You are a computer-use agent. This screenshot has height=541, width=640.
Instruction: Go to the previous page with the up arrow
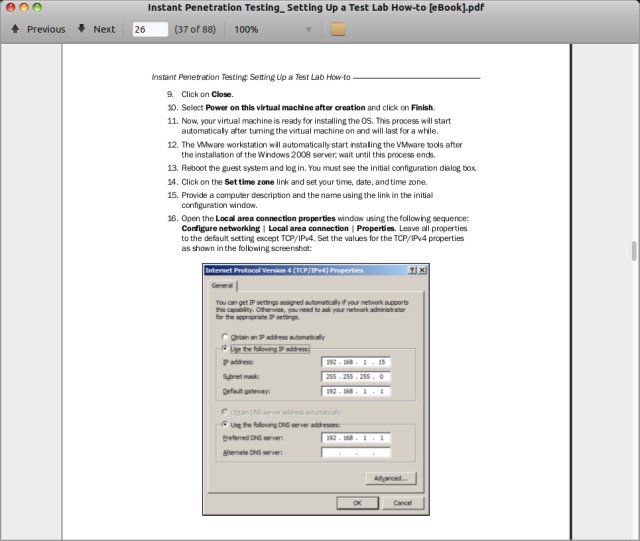(x=37, y=29)
